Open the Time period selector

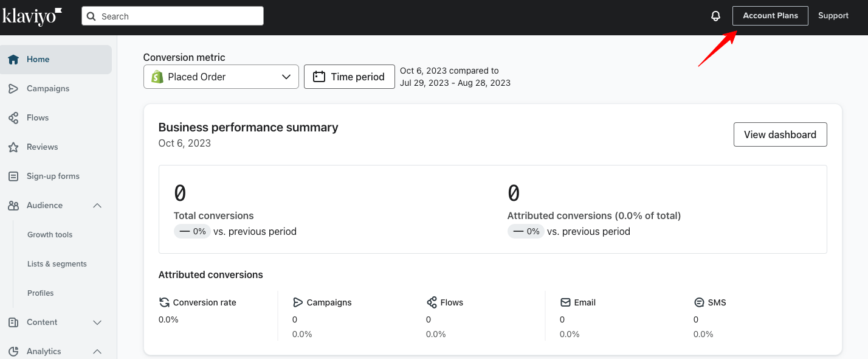349,77
